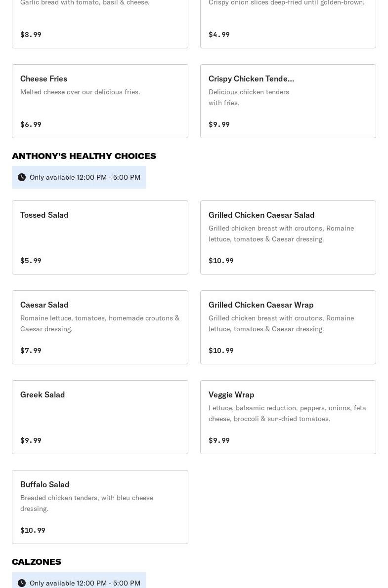Open the Greek Salad item
The image size is (388, 588).
[x=100, y=417]
